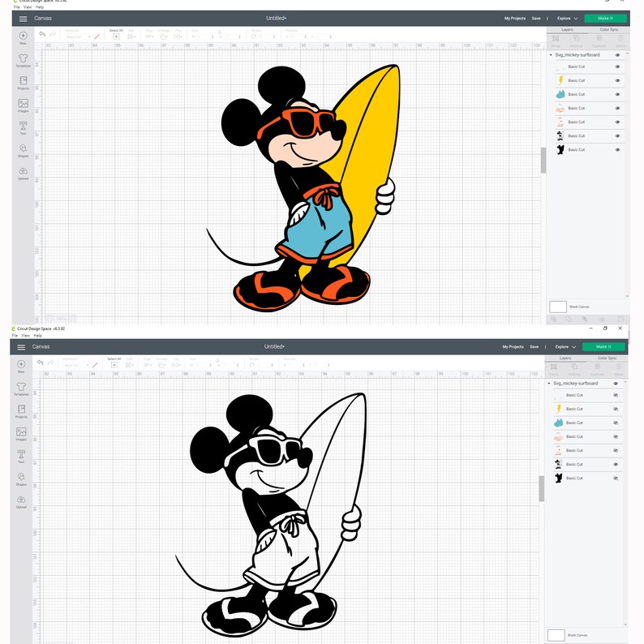
Task: Collapse Svg_mickey-surfboard group in black-white Mickey window
Action: pos(549,383)
